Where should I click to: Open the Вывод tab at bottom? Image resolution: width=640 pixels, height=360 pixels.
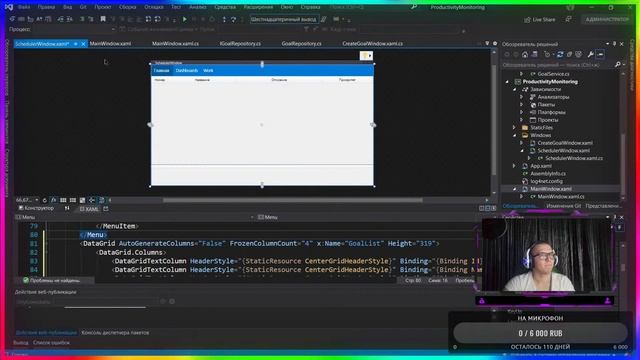20,343
